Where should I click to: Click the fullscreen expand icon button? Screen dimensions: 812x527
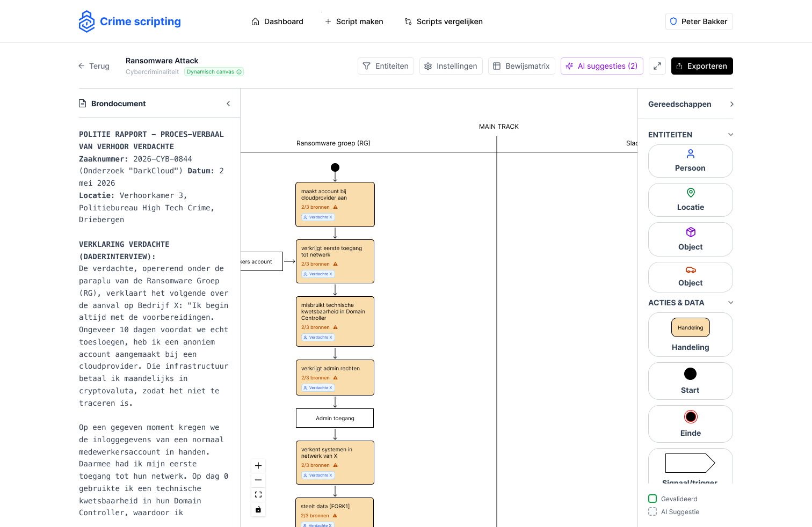pos(657,66)
